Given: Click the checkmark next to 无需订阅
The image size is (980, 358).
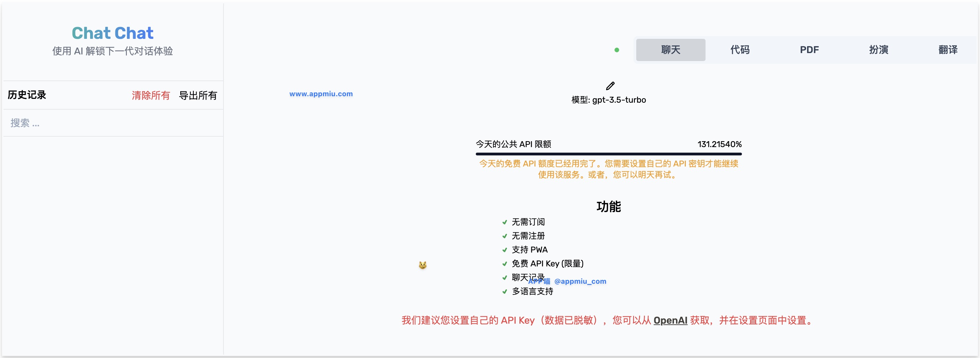Looking at the screenshot, I should coord(505,222).
